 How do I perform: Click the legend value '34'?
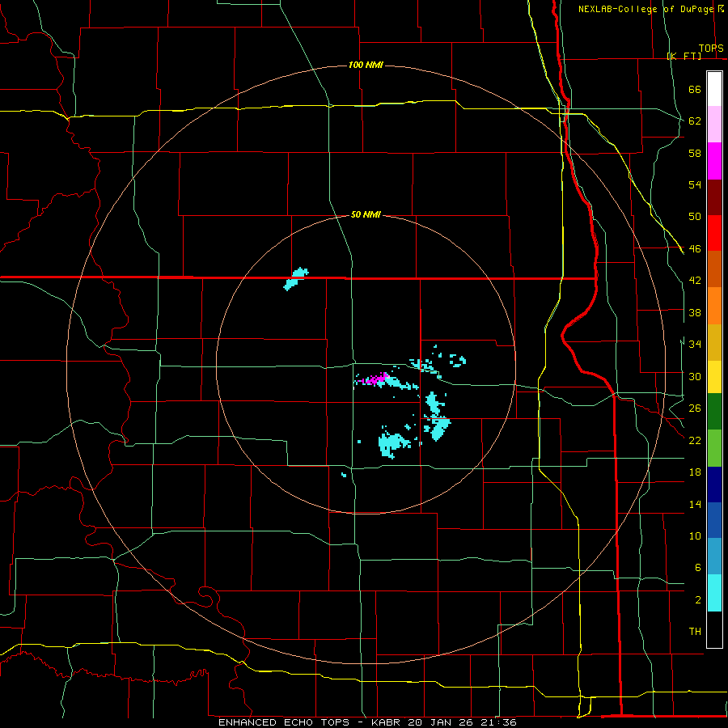point(695,344)
